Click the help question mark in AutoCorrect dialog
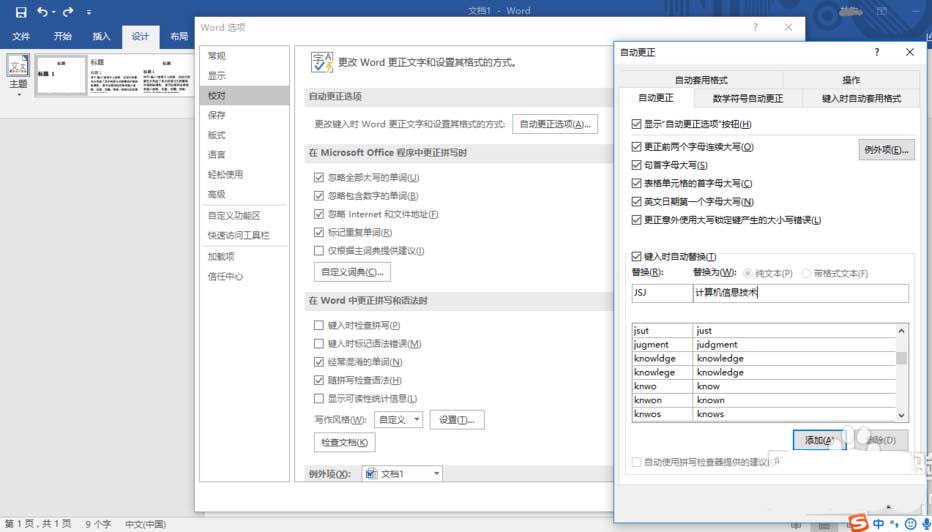Viewport: 932px width, 532px height. point(877,52)
